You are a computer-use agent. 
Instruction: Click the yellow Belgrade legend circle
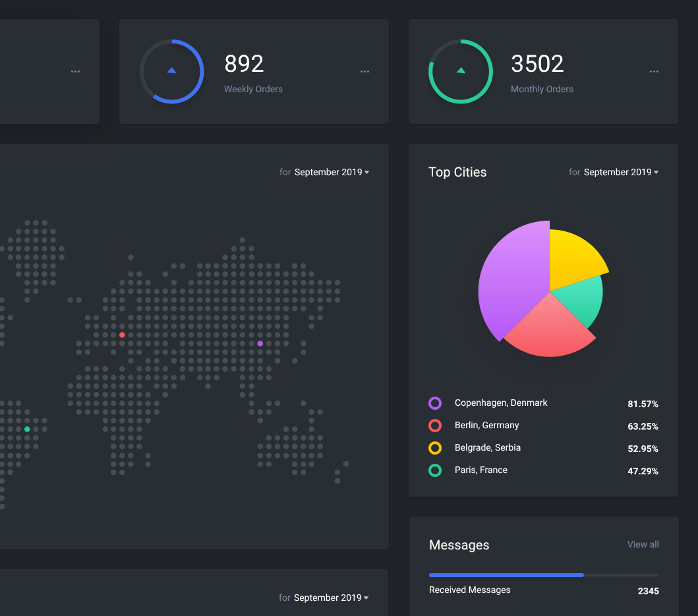[435, 448]
